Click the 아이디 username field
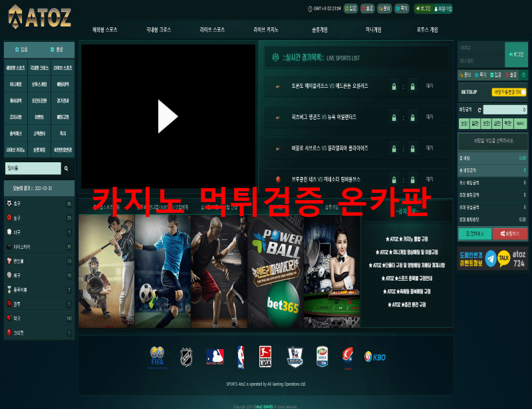The height and width of the screenshot is (409, 532). pos(481,48)
